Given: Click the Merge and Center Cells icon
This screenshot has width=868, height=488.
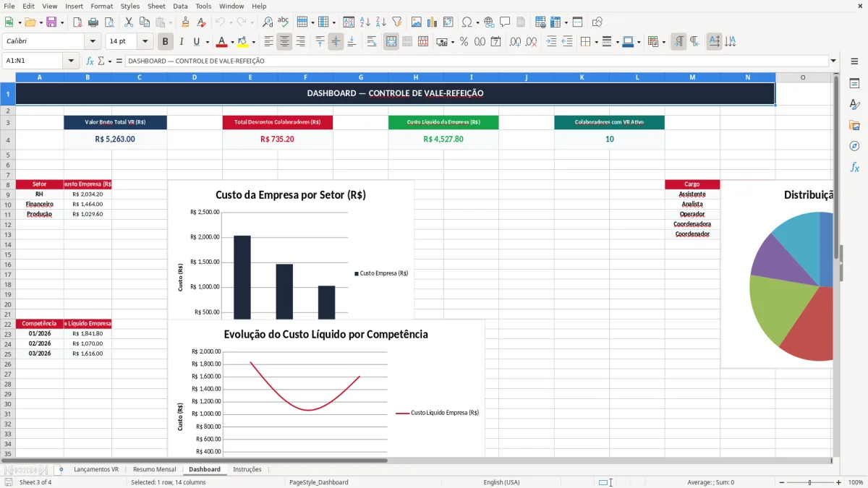Looking at the screenshot, I should coord(391,42).
